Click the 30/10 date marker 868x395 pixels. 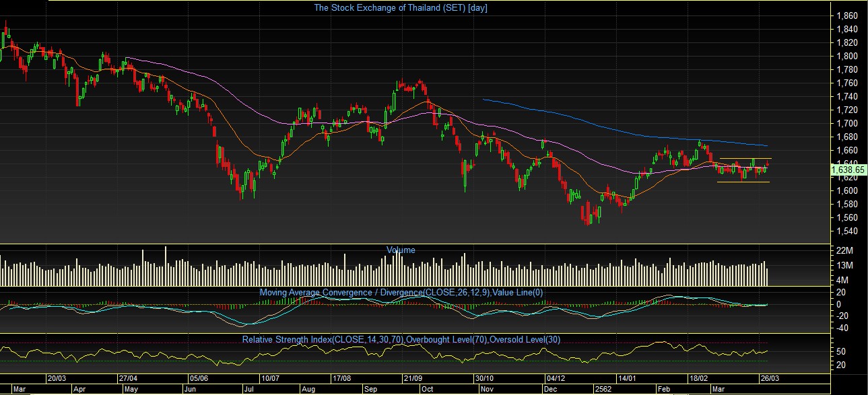coord(484,378)
